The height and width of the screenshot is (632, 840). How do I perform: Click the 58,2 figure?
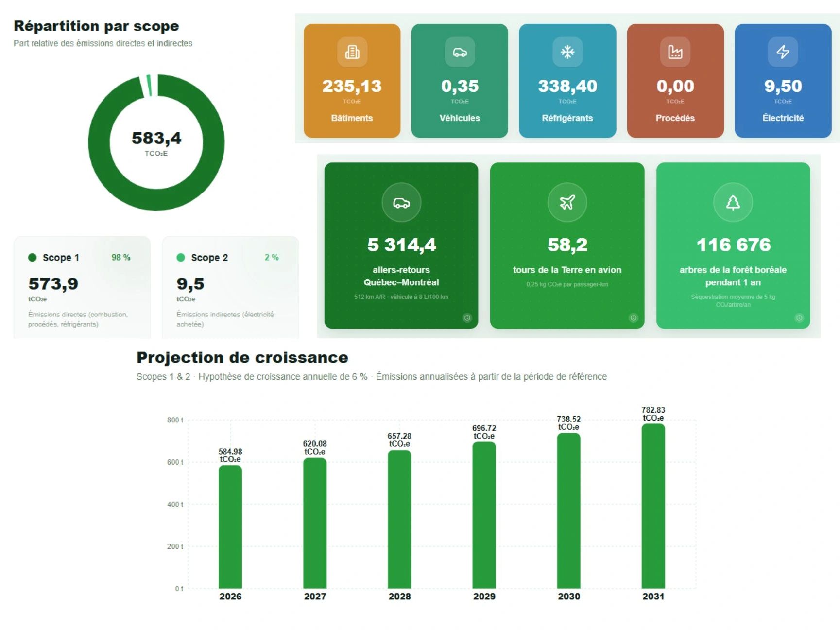point(567,245)
